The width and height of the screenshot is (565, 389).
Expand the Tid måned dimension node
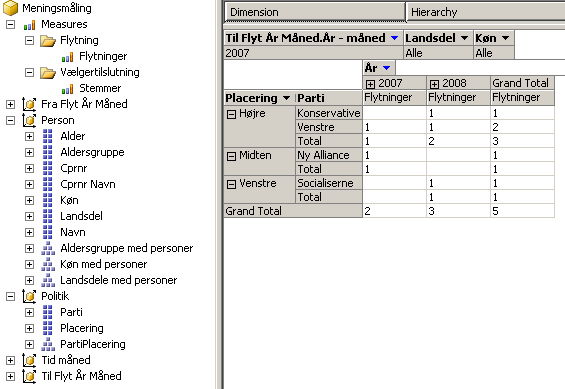(10, 360)
